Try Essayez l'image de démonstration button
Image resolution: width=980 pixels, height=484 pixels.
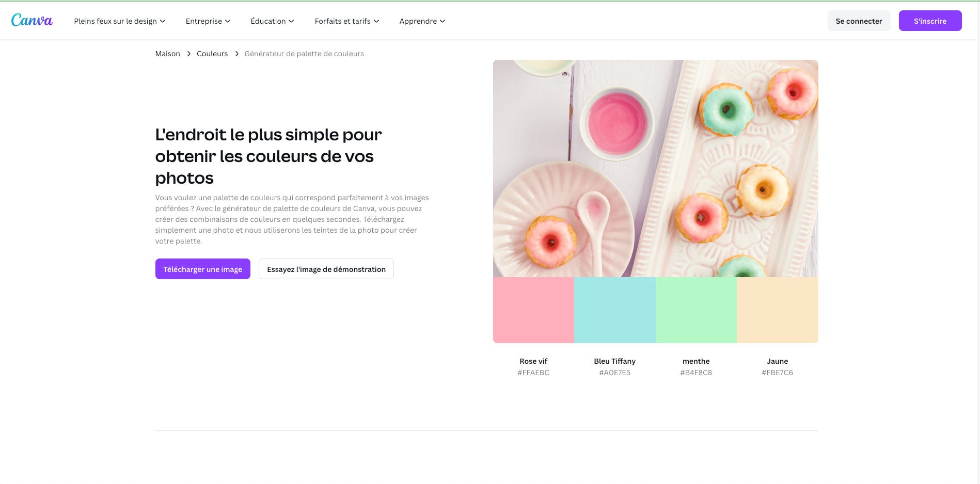pos(326,269)
